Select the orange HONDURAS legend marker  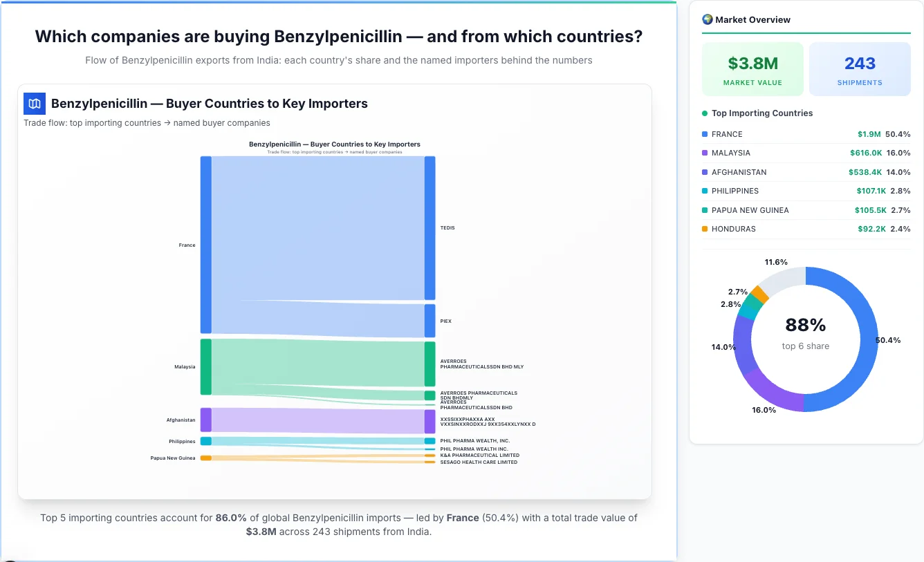click(705, 229)
